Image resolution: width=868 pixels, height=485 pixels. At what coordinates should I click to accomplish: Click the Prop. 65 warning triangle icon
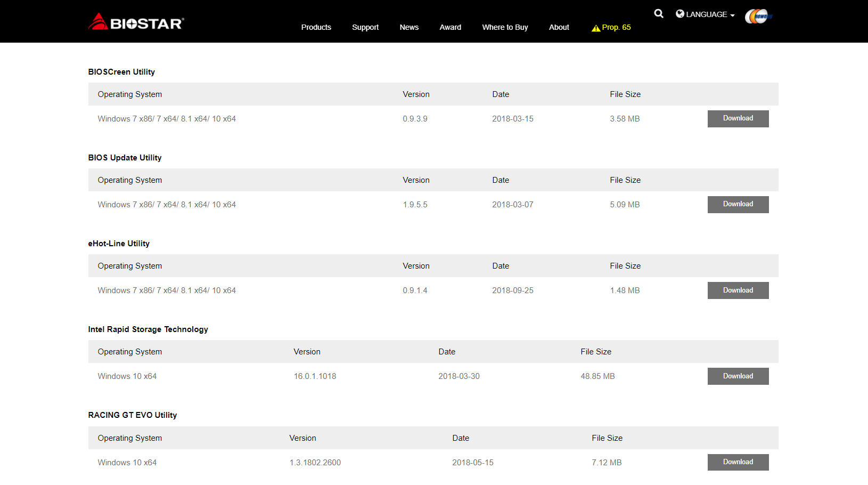pos(596,28)
